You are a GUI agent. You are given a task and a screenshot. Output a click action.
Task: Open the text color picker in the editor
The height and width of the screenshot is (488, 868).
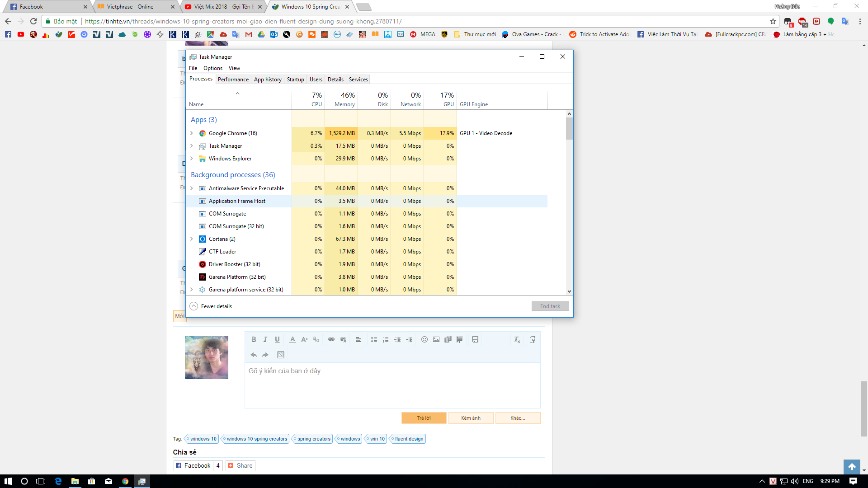click(x=292, y=339)
